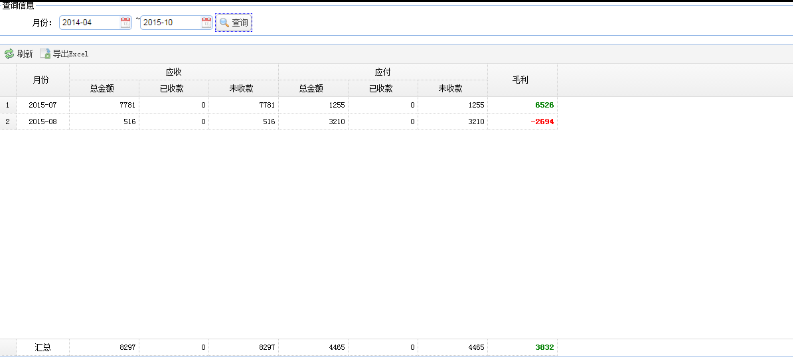Select the 2015-07 month cell
Screen dimensions: 793x361
[42, 105]
